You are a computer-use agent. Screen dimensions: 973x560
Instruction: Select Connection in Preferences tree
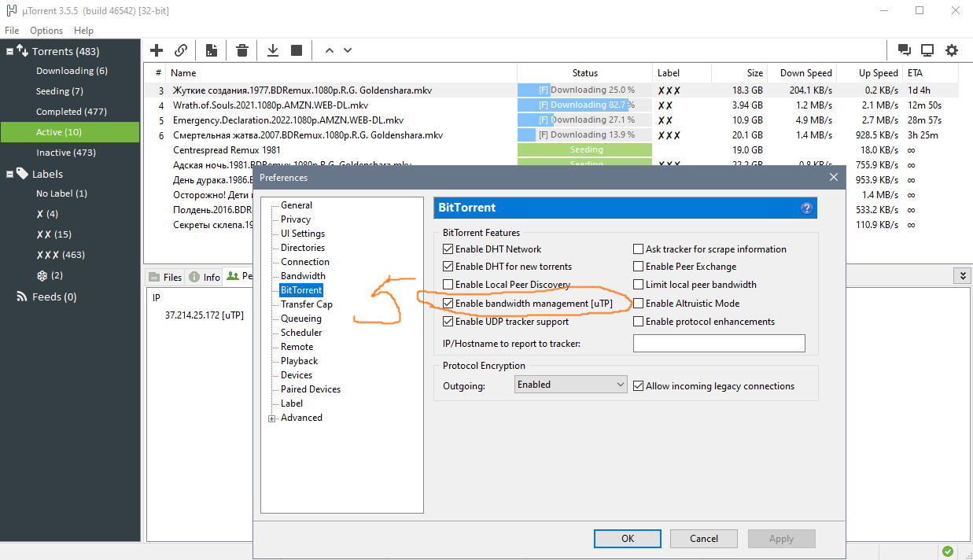pos(305,262)
